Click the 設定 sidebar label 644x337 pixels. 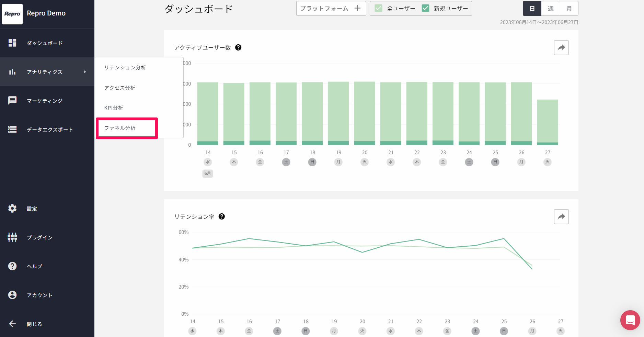tap(32, 209)
